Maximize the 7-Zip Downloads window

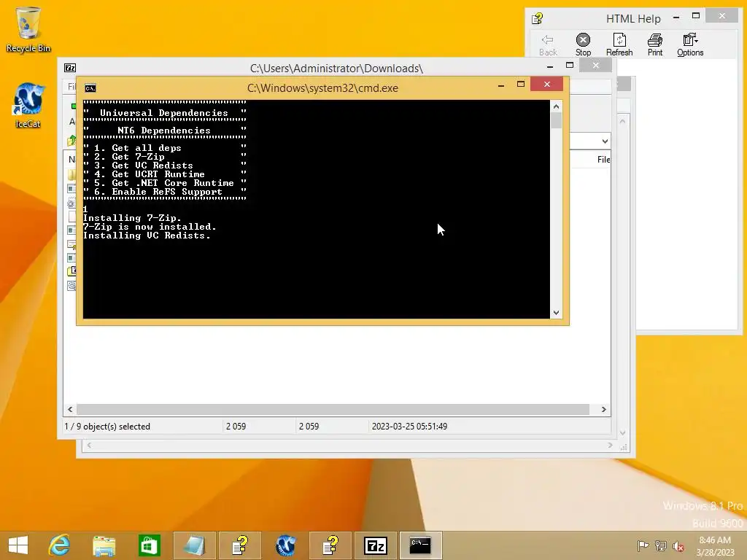pyautogui.click(x=569, y=65)
